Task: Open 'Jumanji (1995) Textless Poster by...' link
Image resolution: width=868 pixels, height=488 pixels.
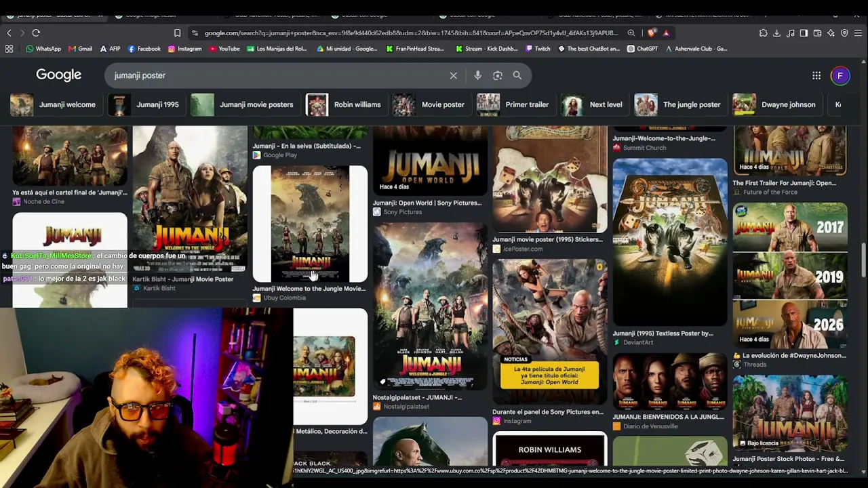Action: click(663, 333)
